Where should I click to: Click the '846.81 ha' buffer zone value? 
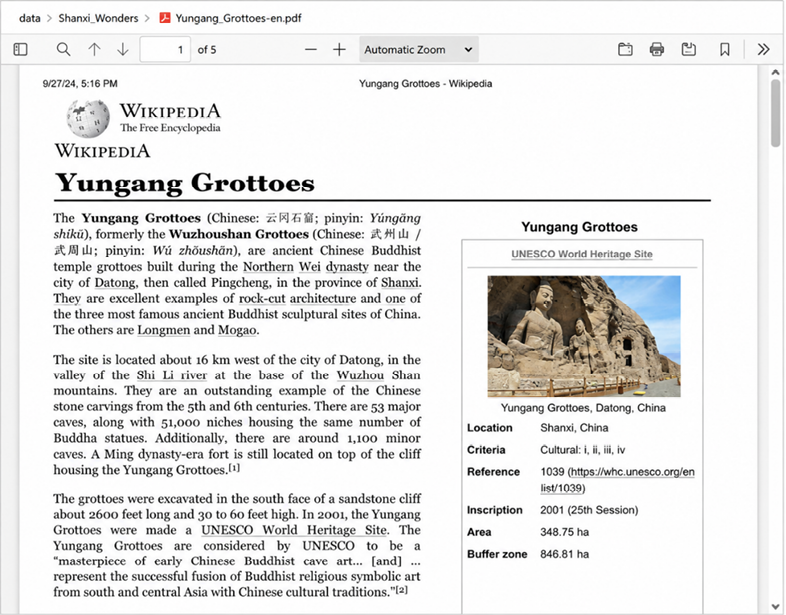[x=564, y=554]
